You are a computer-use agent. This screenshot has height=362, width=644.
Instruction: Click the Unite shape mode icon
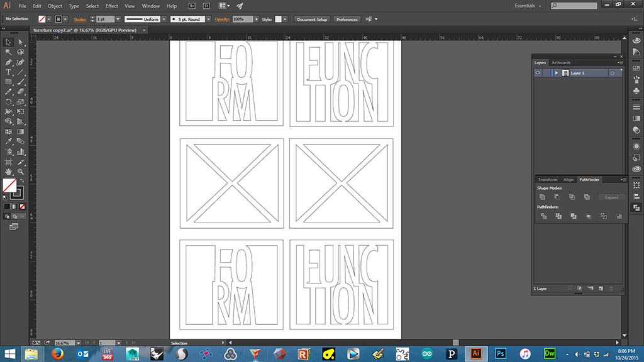click(x=542, y=197)
